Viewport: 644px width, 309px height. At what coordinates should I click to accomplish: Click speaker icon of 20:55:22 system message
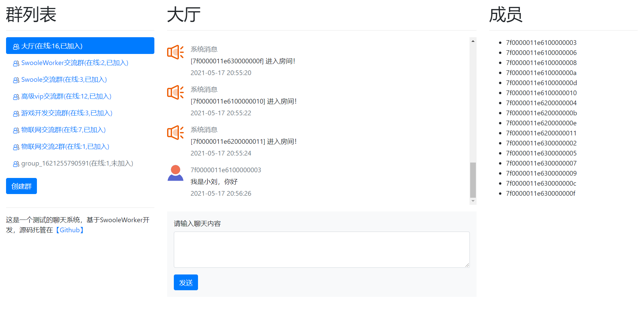[176, 92]
